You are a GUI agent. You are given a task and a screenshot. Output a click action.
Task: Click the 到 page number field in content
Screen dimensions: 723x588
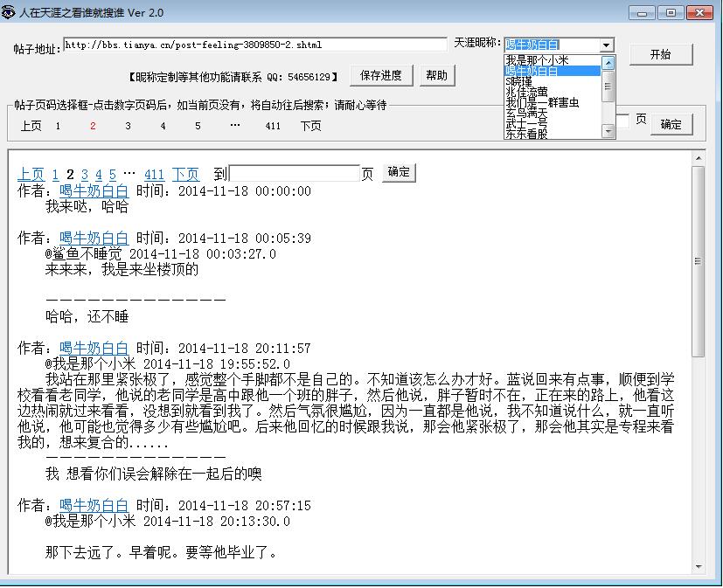[x=294, y=174]
